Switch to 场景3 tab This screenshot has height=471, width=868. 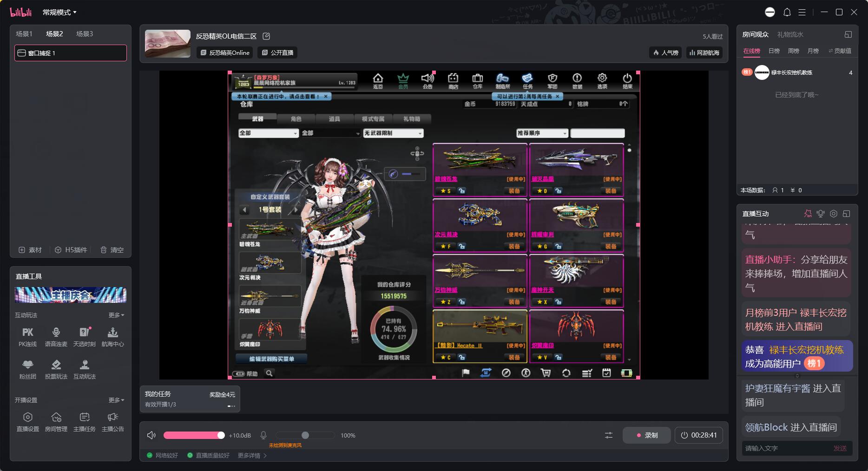point(85,34)
